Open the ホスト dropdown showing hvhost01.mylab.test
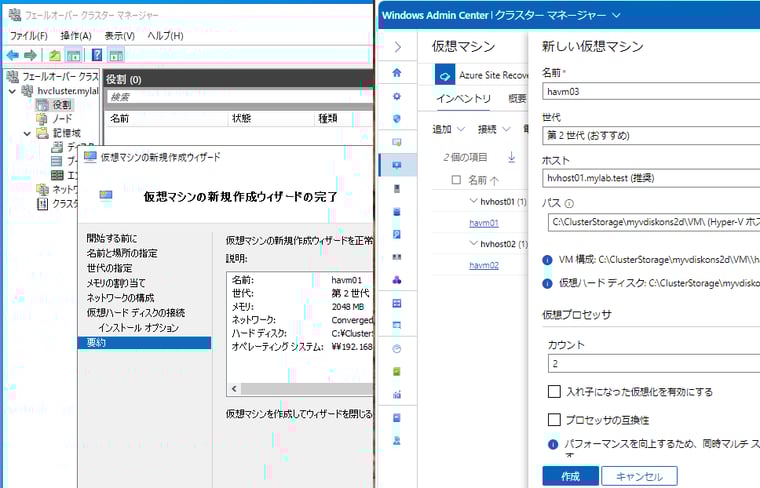760x488 pixels. 651,178
